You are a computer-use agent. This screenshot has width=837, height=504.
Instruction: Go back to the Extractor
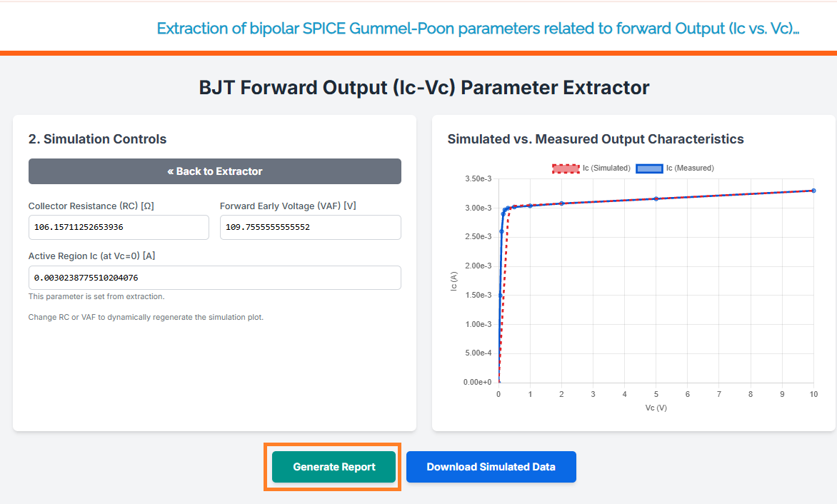coord(214,171)
